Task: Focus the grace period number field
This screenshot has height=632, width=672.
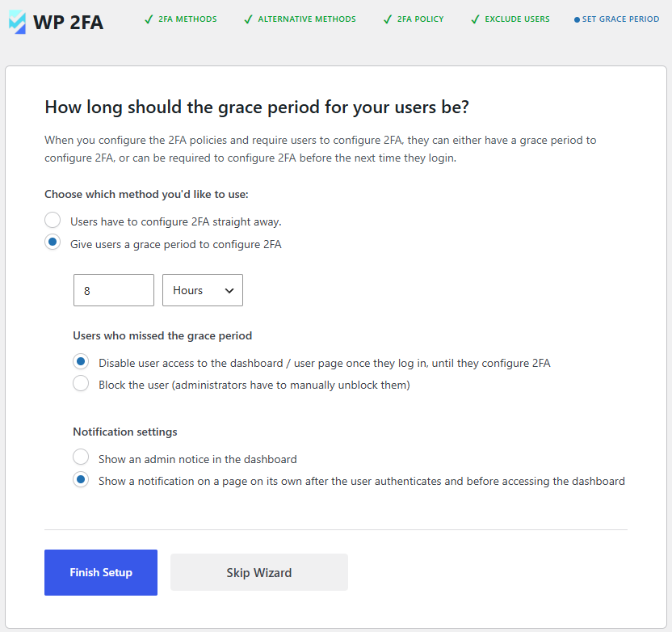Action: coord(114,290)
